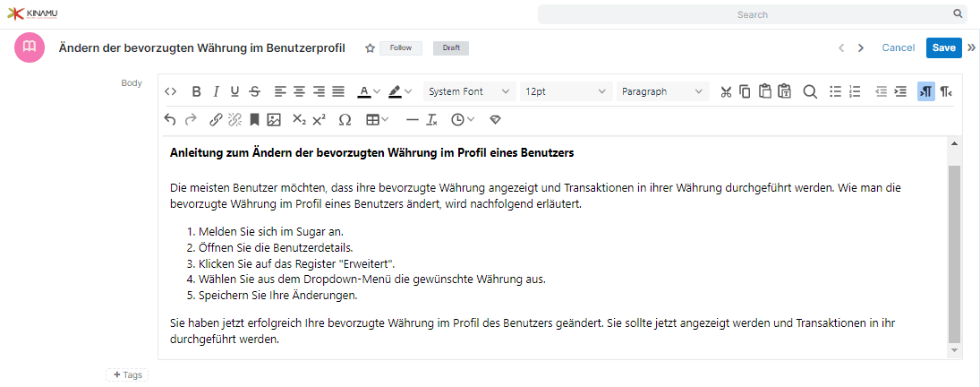Viewport: 980px width, 387px height.
Task: Click the Search input field
Action: coord(753,13)
